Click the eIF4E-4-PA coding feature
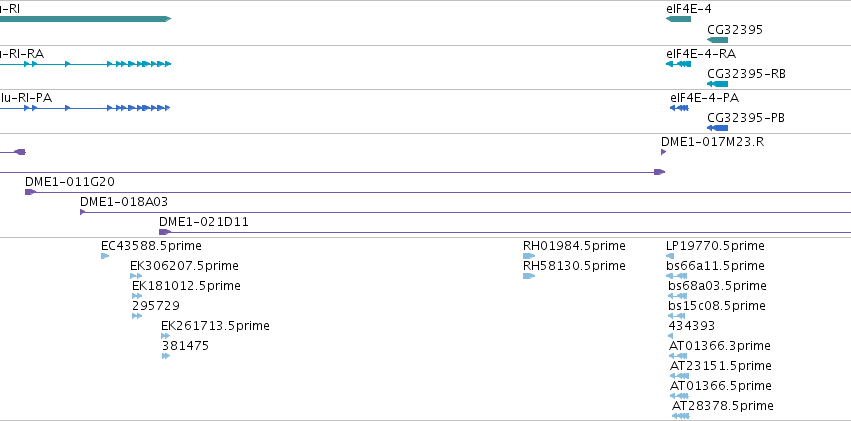 click(679, 108)
